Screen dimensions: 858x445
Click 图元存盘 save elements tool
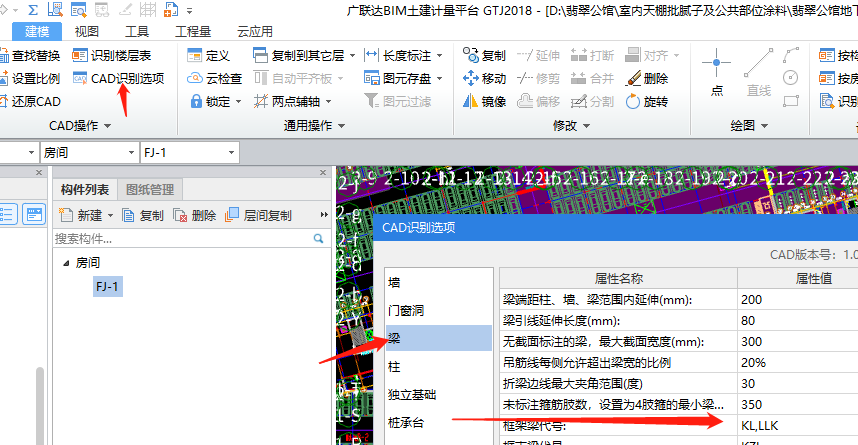[x=398, y=78]
